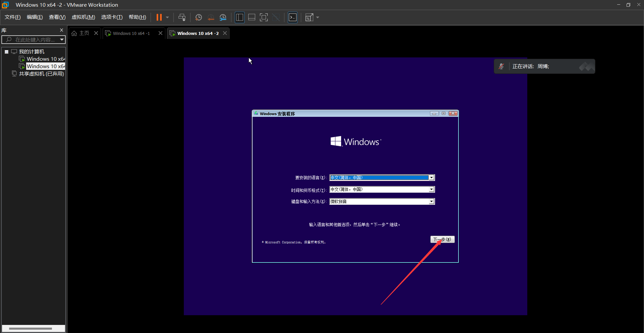Screen dimensions: 644x333
Task: Click the magnifier icon in library search
Action: [9, 40]
